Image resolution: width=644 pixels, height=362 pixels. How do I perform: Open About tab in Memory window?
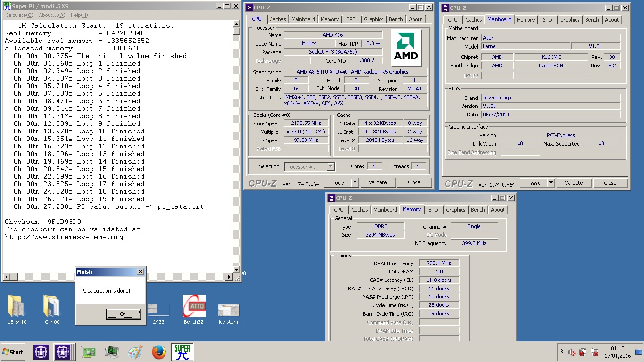coord(498,210)
